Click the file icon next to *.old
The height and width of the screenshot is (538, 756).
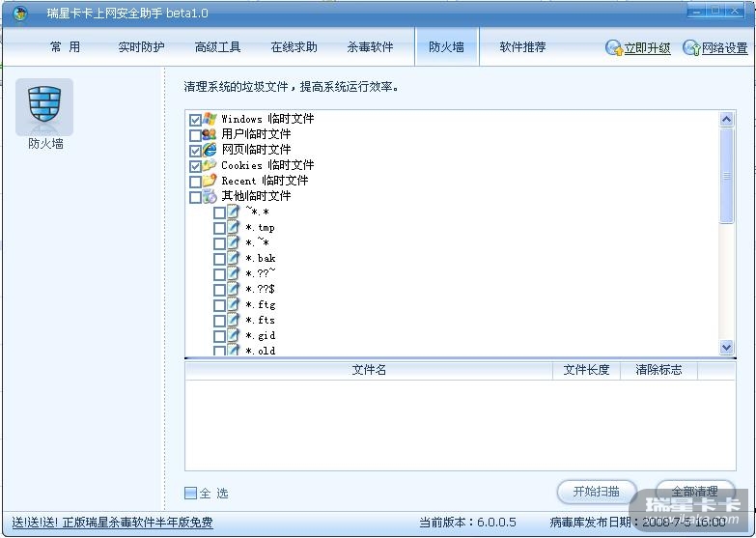pos(234,350)
